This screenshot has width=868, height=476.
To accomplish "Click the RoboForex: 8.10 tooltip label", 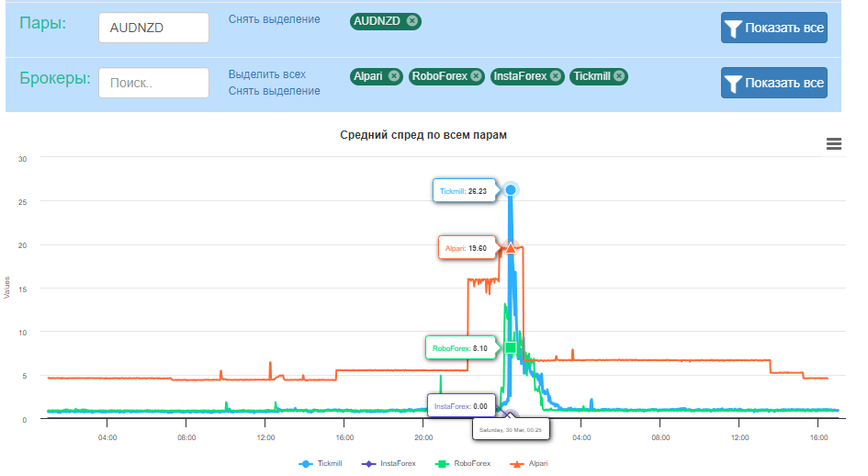I will tap(460, 348).
